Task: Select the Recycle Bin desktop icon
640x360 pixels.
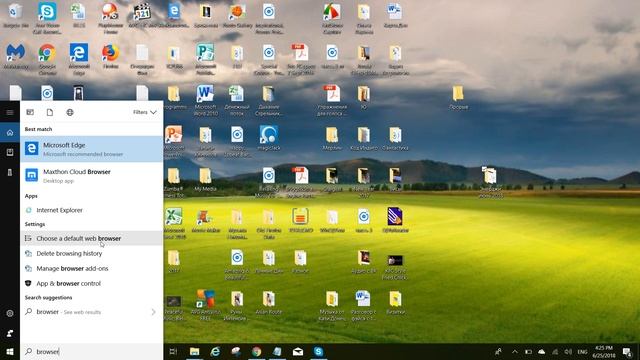Action: tap(16, 16)
